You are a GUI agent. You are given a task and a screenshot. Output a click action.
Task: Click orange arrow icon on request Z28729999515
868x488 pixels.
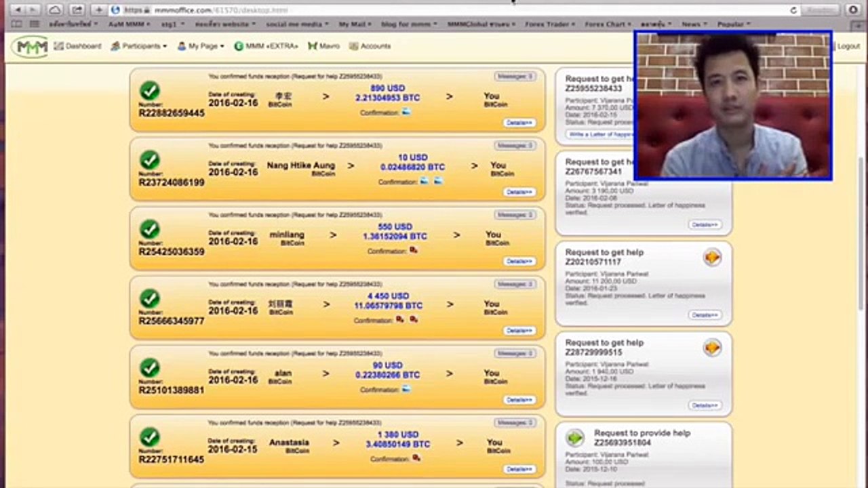coord(712,348)
